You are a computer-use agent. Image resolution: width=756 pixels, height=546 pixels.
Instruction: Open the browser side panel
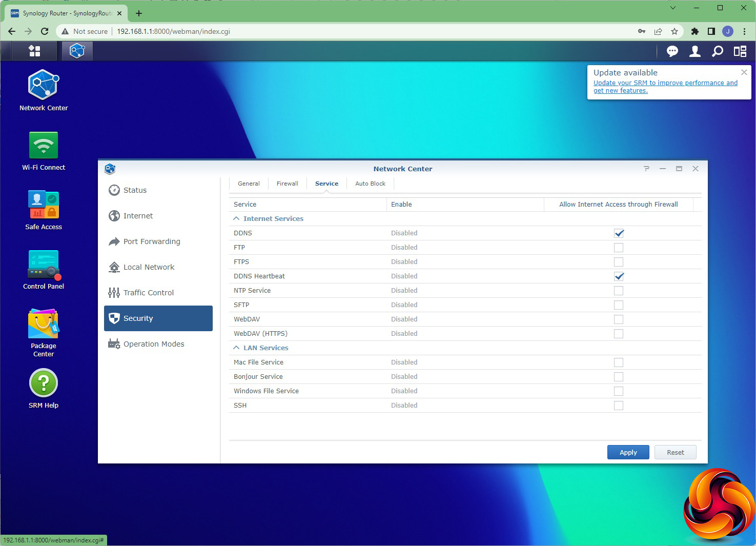711,31
